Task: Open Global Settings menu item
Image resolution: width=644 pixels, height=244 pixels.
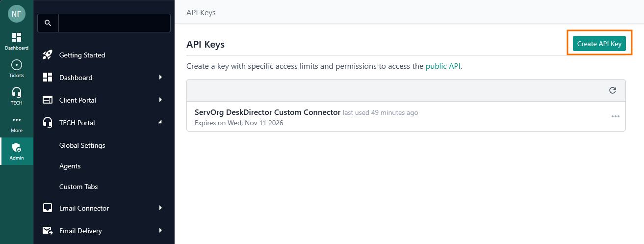Action: click(82, 145)
